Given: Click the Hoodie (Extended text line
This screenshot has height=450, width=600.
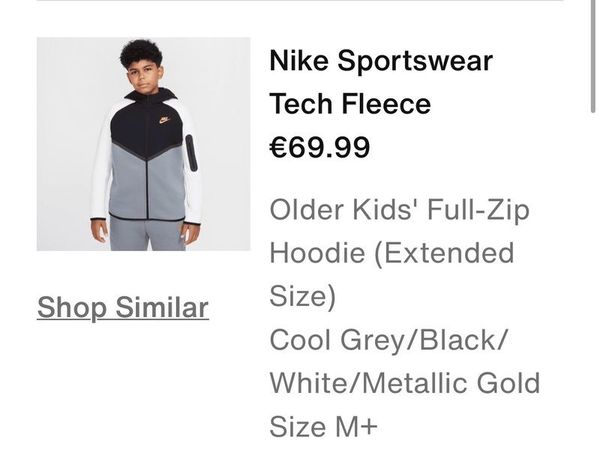Looking at the screenshot, I should pos(391,253).
